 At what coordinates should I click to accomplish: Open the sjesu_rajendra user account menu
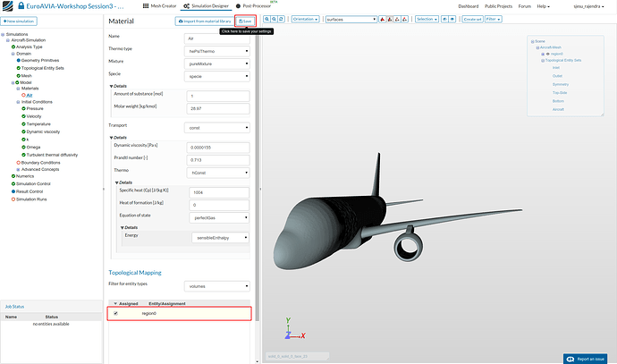pyautogui.click(x=588, y=6)
